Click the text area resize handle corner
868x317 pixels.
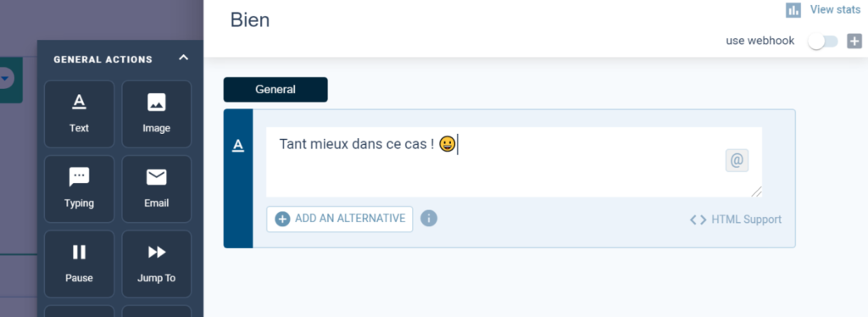tap(756, 192)
